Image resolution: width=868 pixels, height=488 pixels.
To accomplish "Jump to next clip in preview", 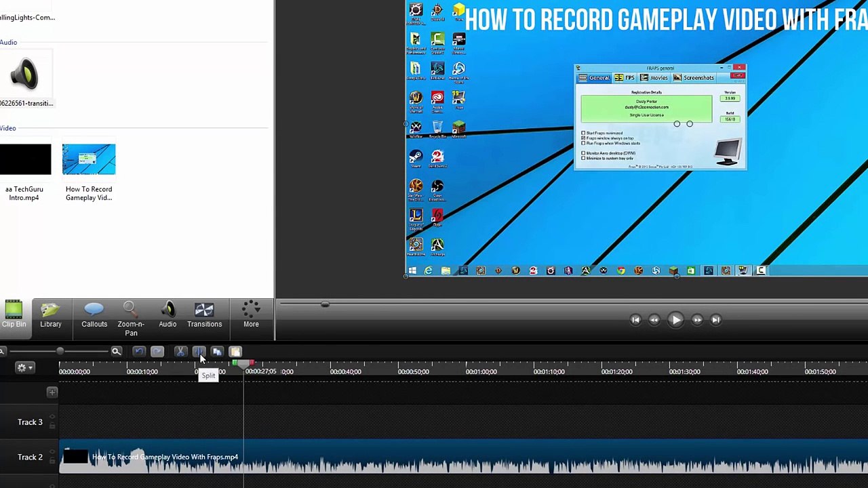I will point(716,320).
